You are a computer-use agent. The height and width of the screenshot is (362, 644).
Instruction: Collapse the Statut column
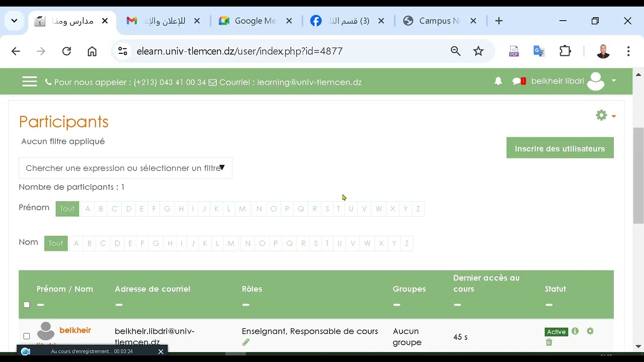pos(549,304)
